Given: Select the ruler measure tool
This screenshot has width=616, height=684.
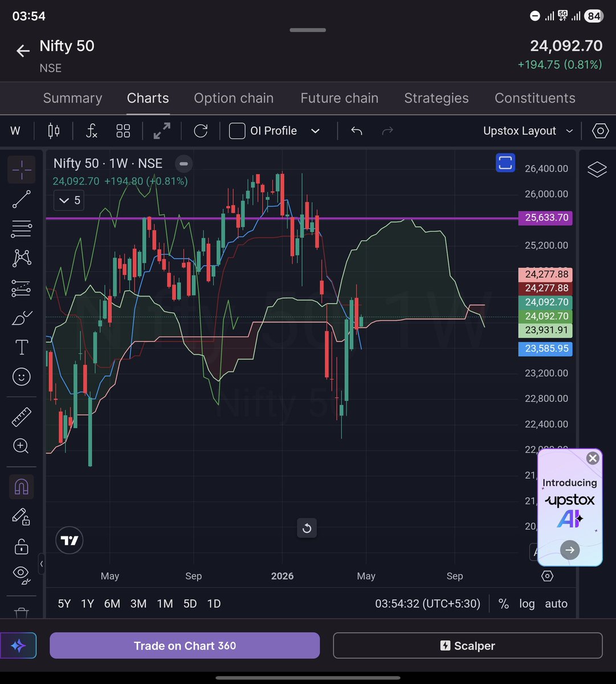Looking at the screenshot, I should coord(22,417).
